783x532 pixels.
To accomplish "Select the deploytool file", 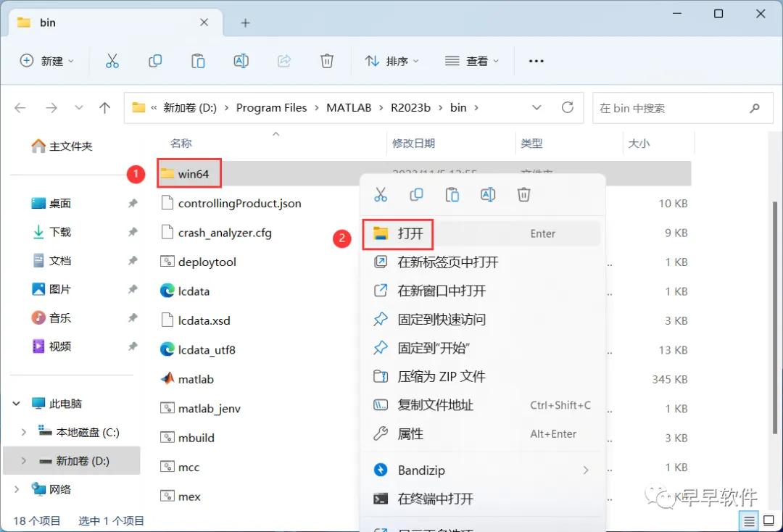I will pyautogui.click(x=198, y=262).
